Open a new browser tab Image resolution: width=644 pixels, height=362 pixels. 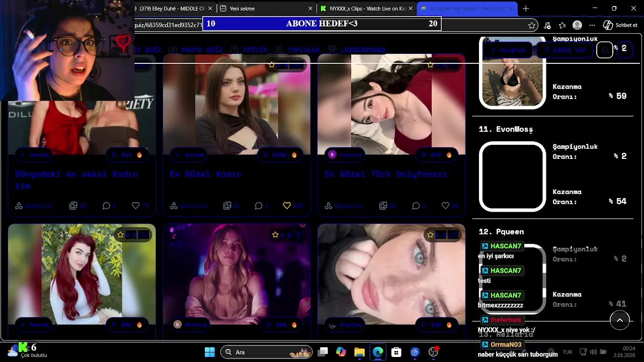click(x=526, y=9)
